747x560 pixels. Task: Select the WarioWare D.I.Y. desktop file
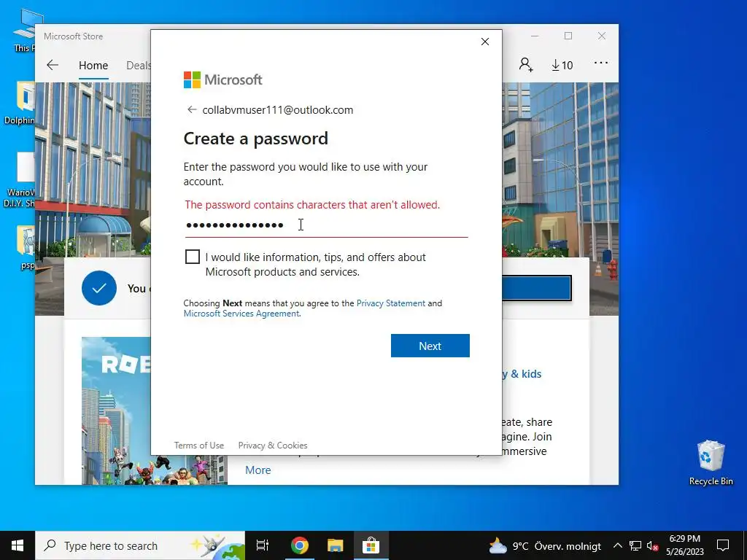pos(20,180)
